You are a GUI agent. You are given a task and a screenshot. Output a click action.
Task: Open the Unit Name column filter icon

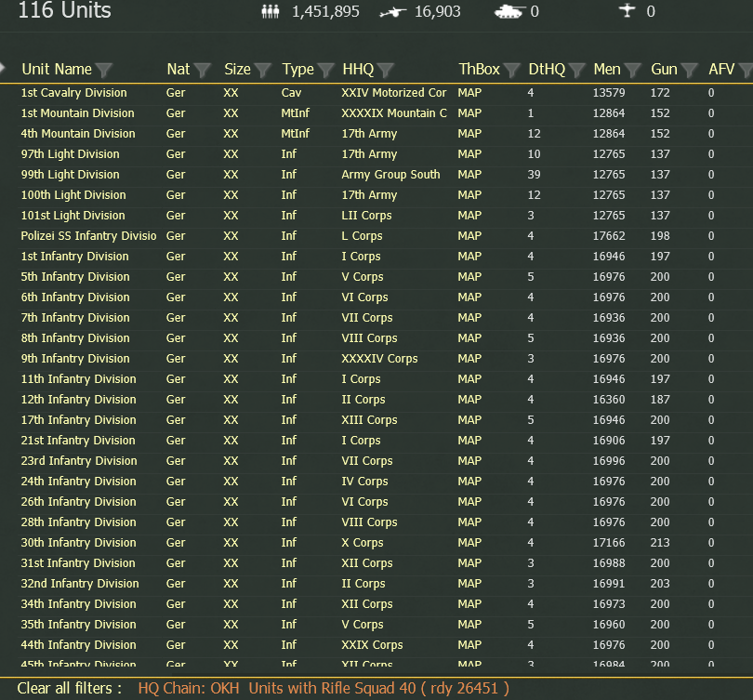point(103,70)
